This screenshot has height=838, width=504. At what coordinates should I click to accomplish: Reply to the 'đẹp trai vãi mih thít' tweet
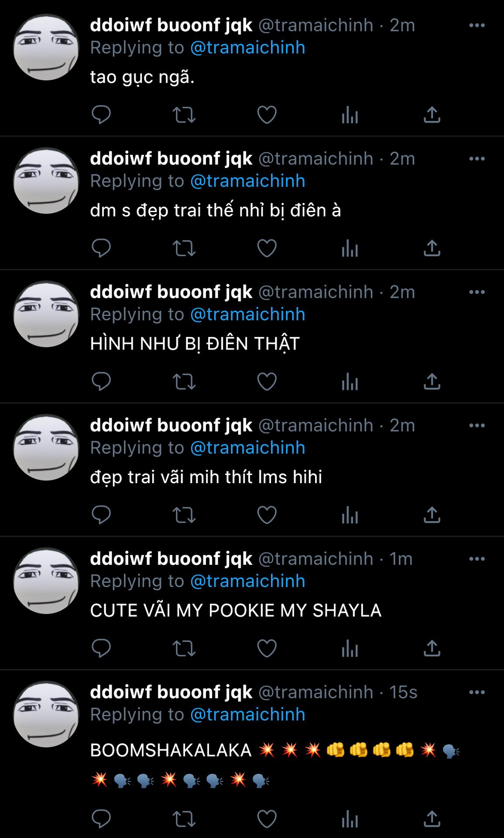pyautogui.click(x=101, y=515)
